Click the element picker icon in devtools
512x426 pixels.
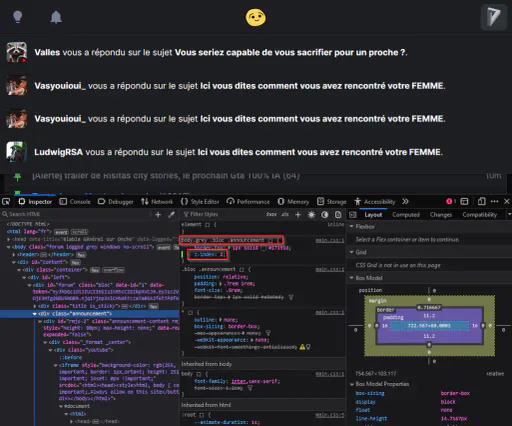pos(6,202)
